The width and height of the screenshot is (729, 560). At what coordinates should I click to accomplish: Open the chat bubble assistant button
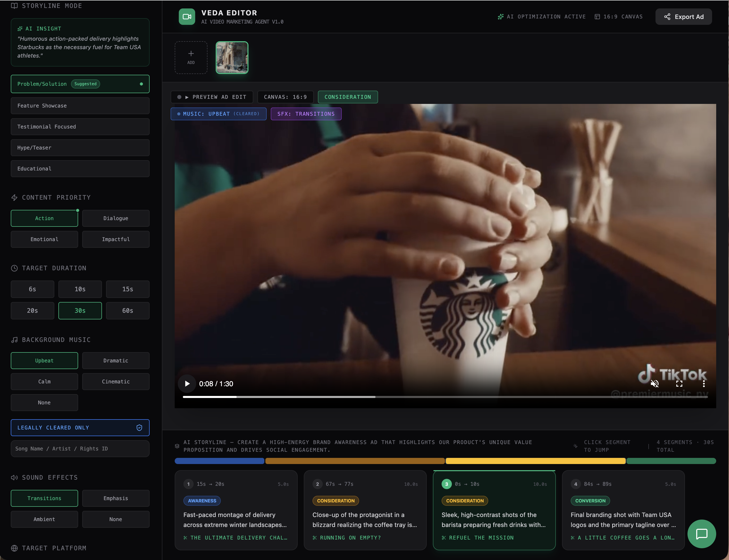pos(702,534)
